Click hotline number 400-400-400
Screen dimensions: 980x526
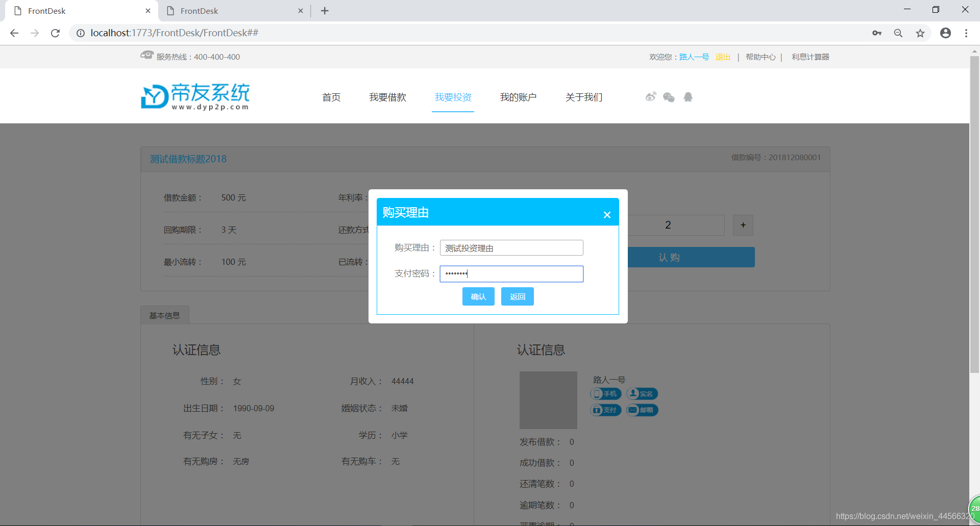[x=217, y=57]
